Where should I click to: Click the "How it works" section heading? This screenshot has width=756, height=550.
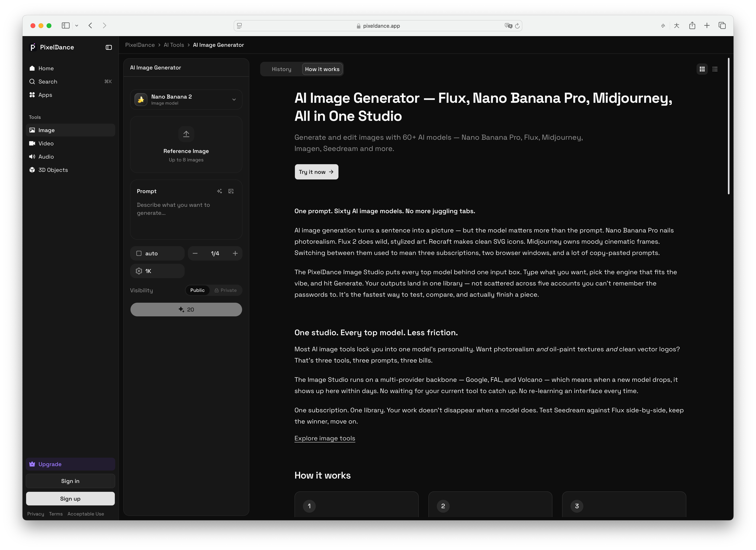[x=322, y=475]
